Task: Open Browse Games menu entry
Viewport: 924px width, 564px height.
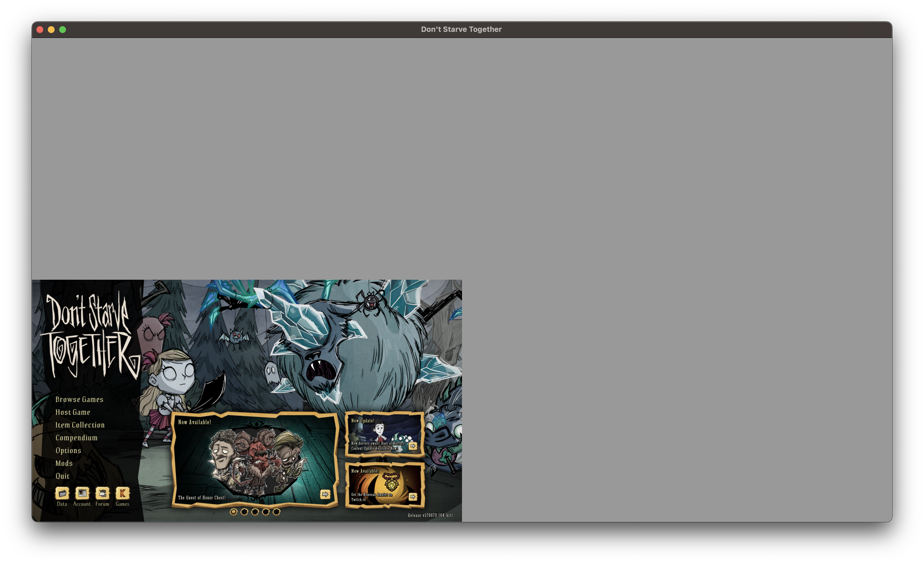Action: pos(79,399)
